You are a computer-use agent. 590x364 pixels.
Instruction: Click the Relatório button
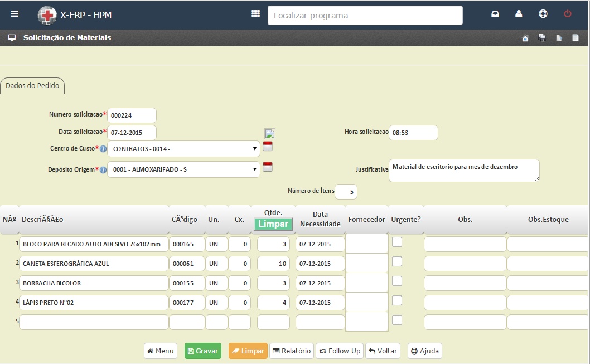pos(292,351)
